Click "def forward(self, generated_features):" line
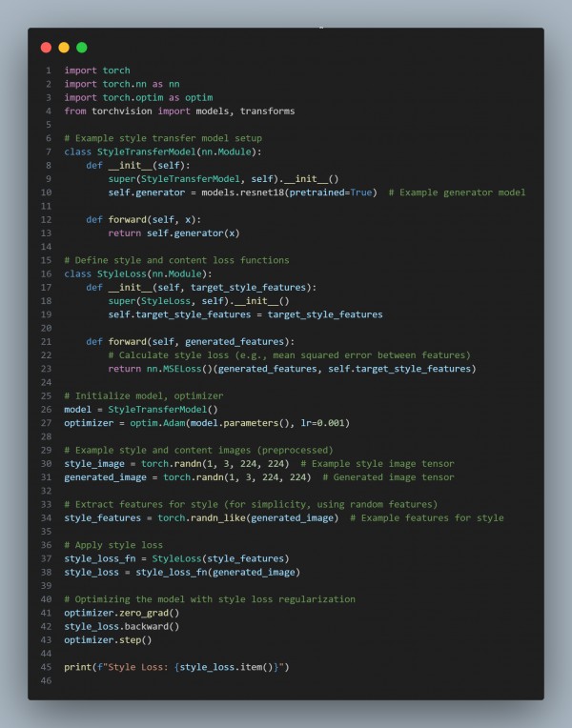The width and height of the screenshot is (572, 728). [190, 342]
